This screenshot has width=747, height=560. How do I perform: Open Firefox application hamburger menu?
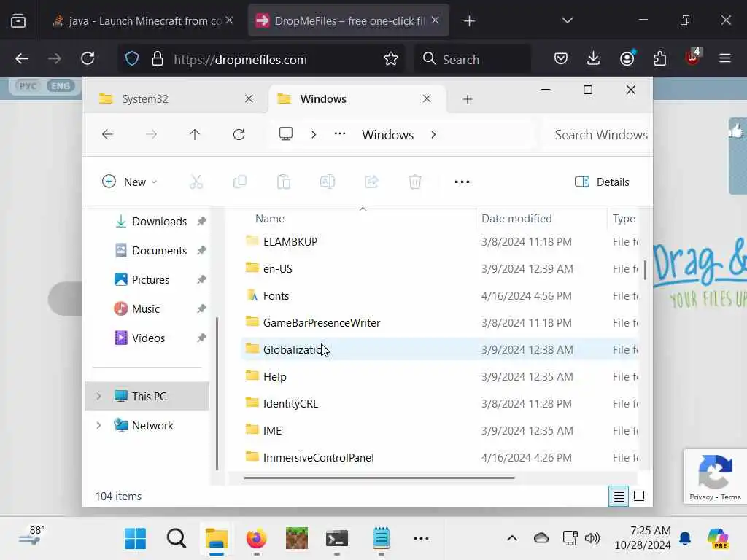click(725, 58)
